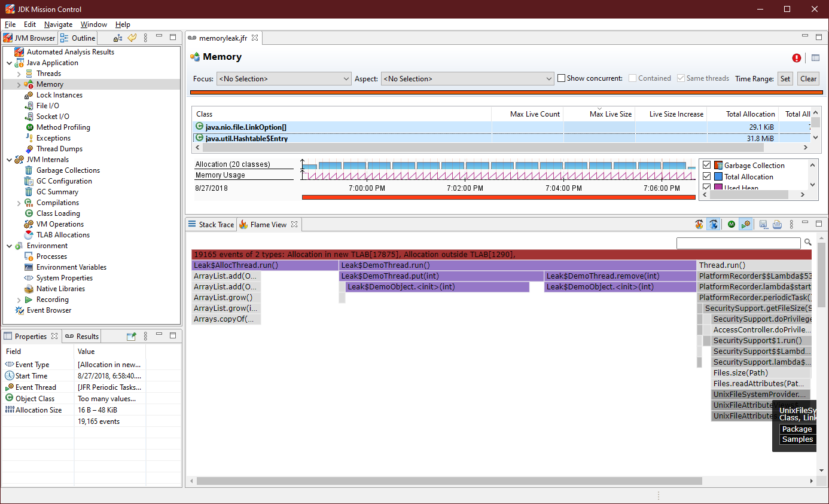The height and width of the screenshot is (504, 829).
Task: Click the Flame View horizontal scrollbar
Action: coord(449,481)
